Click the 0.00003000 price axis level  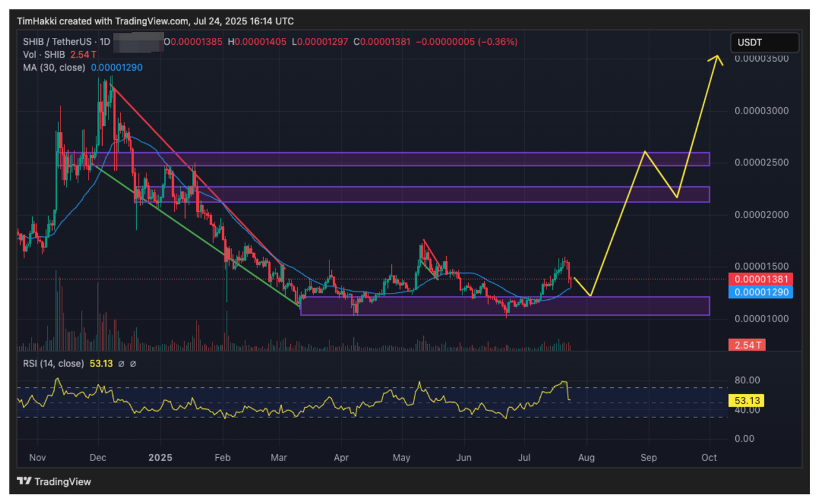pos(761,111)
